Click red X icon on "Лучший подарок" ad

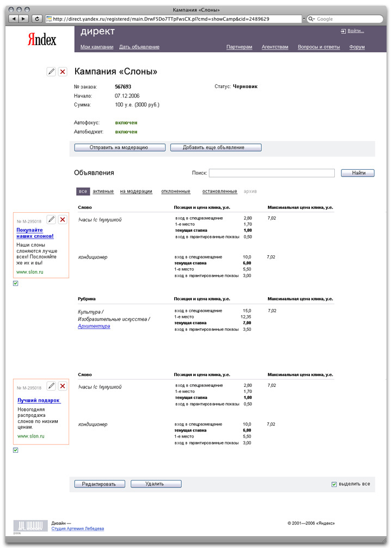coord(63,386)
